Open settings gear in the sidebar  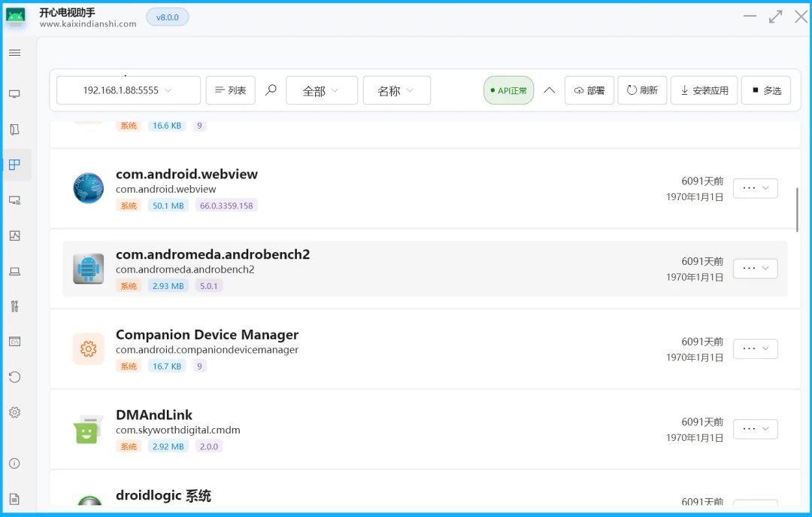point(14,412)
